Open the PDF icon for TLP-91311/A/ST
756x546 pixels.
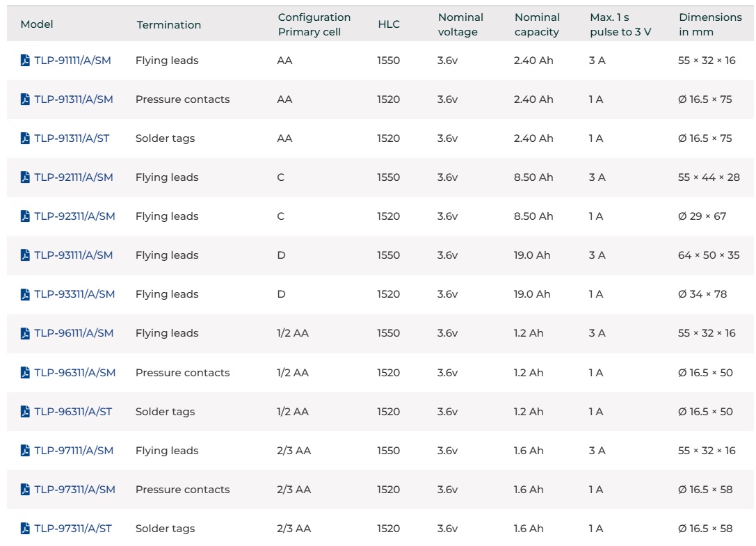[x=26, y=138]
